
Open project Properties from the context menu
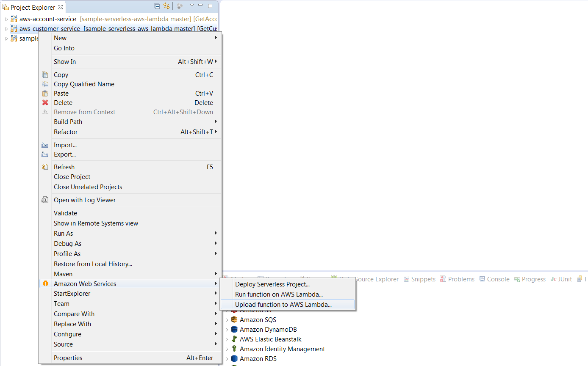[x=130, y=358]
